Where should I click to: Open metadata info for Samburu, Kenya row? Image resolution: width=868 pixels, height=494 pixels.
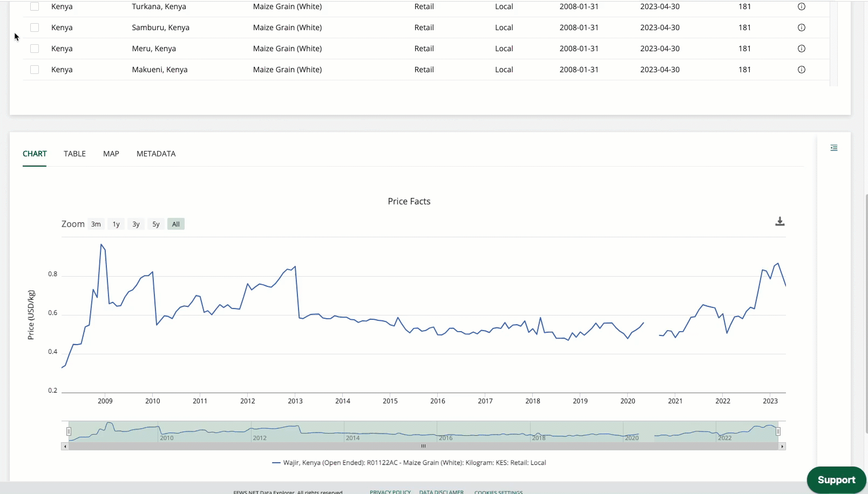[x=801, y=27]
